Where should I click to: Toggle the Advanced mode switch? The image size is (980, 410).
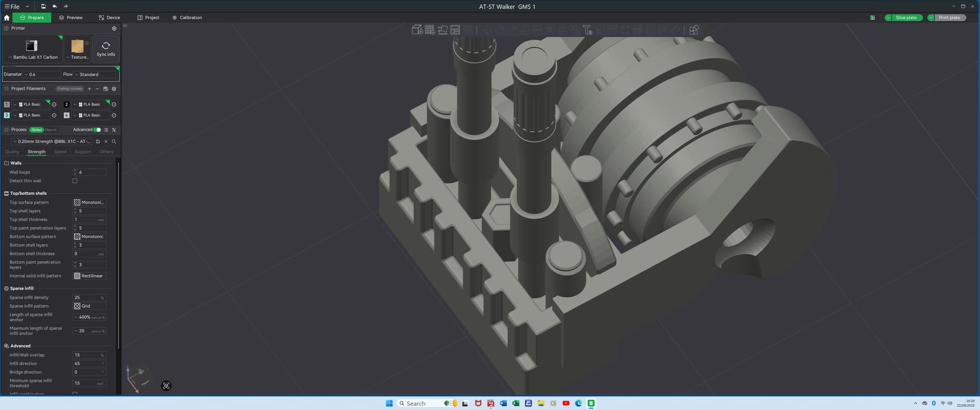point(97,130)
